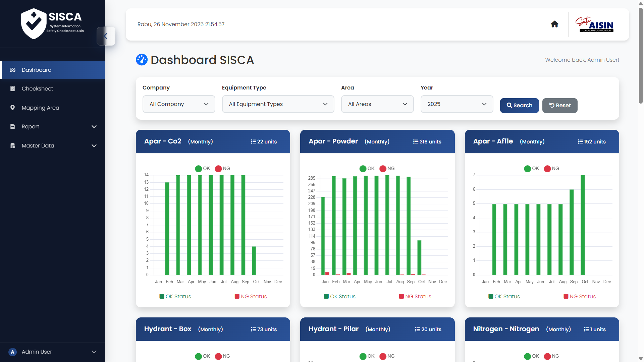Expand the Master Data submenu chevron
644x362 pixels.
94,146
